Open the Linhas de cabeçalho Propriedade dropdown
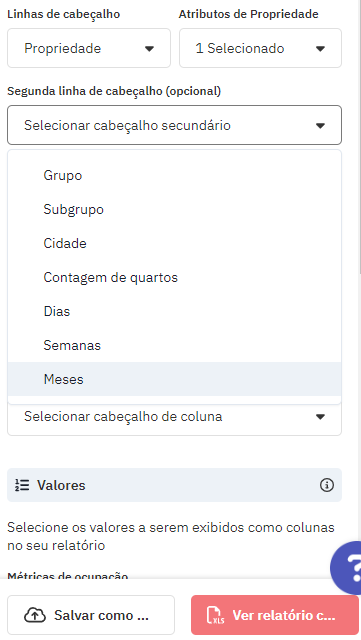The width and height of the screenshot is (361, 640). 89,48
